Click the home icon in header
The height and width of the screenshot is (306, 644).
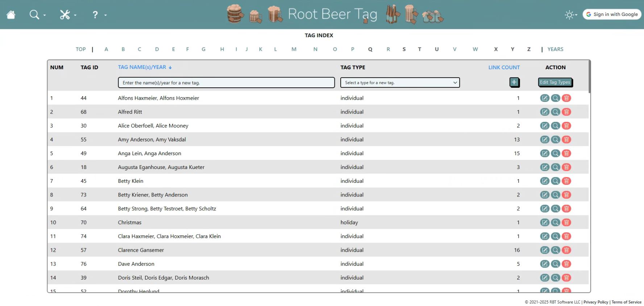click(11, 15)
